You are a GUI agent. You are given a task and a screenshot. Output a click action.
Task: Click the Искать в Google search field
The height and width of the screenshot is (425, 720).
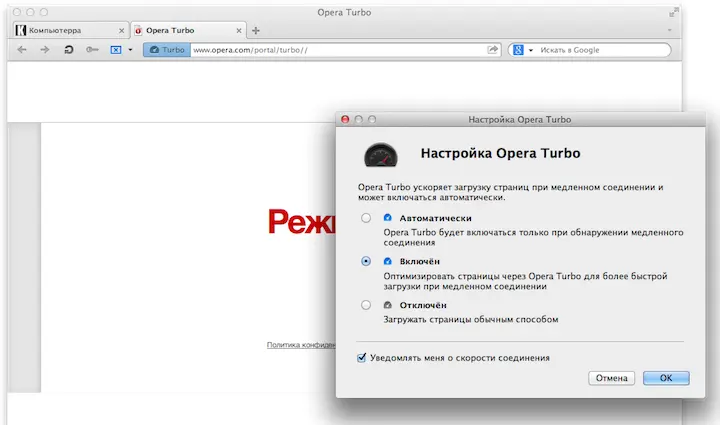pyautogui.click(x=600, y=50)
